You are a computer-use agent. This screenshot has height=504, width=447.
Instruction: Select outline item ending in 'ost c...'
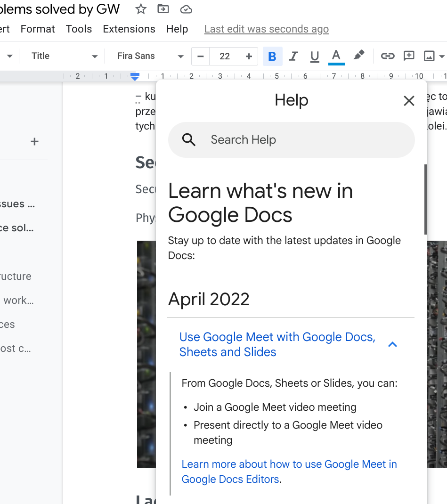coord(16,349)
